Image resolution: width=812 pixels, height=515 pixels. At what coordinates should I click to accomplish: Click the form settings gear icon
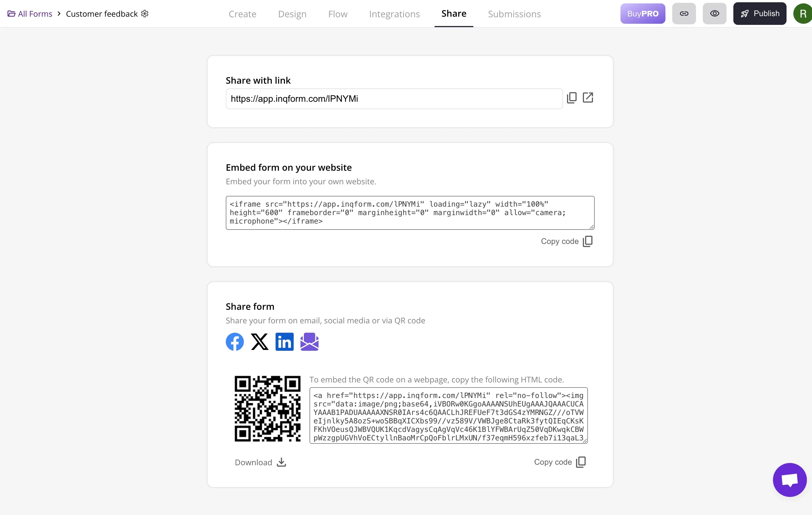coord(145,14)
